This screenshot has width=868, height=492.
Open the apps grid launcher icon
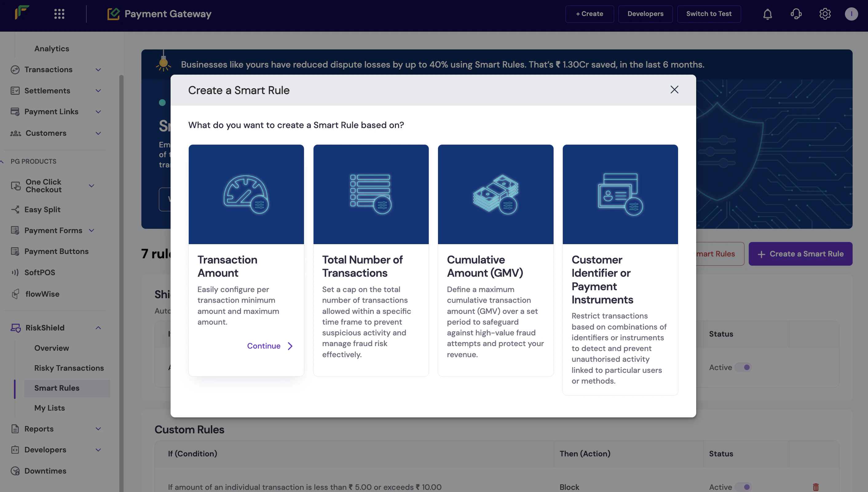[59, 14]
